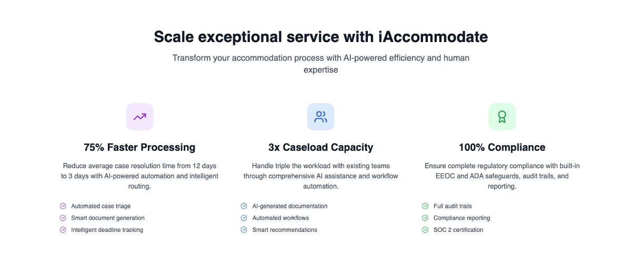
Task: Click the blue users group icon
Action: click(x=320, y=117)
